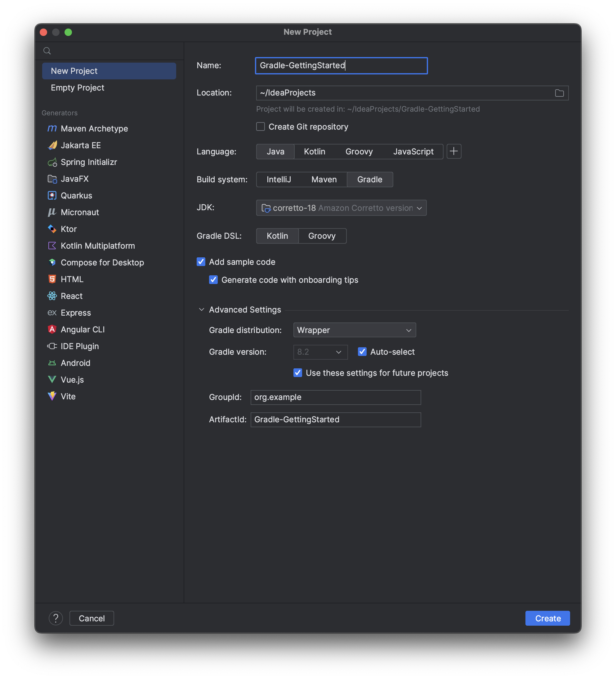The image size is (616, 679).
Task: Select Groovy Gradle DSL
Action: click(322, 236)
